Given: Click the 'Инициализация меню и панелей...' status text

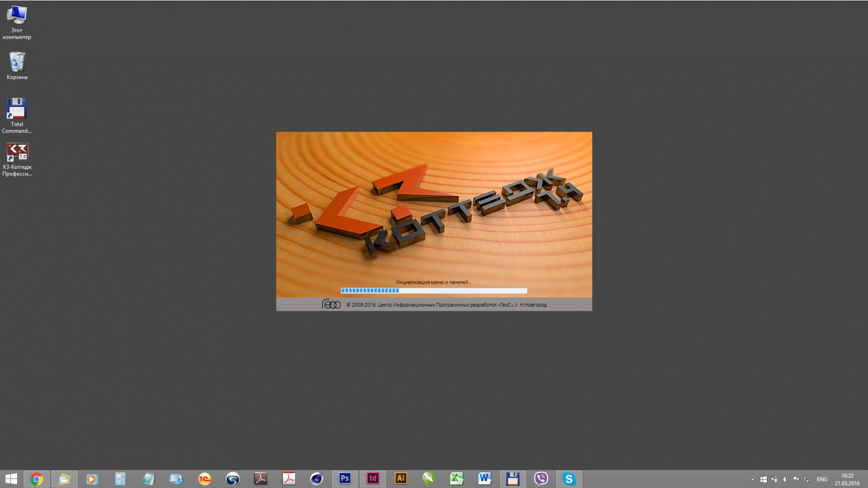Looking at the screenshot, I should (434, 282).
